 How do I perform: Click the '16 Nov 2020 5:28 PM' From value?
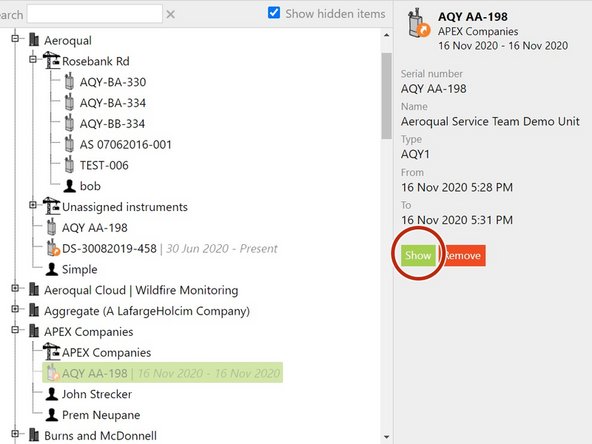pos(457,187)
